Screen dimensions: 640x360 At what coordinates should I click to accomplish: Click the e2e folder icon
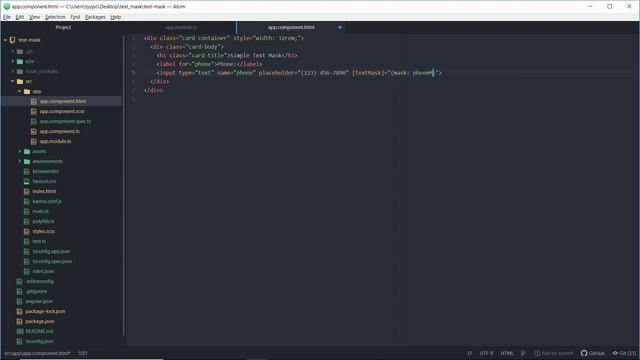pos(20,61)
